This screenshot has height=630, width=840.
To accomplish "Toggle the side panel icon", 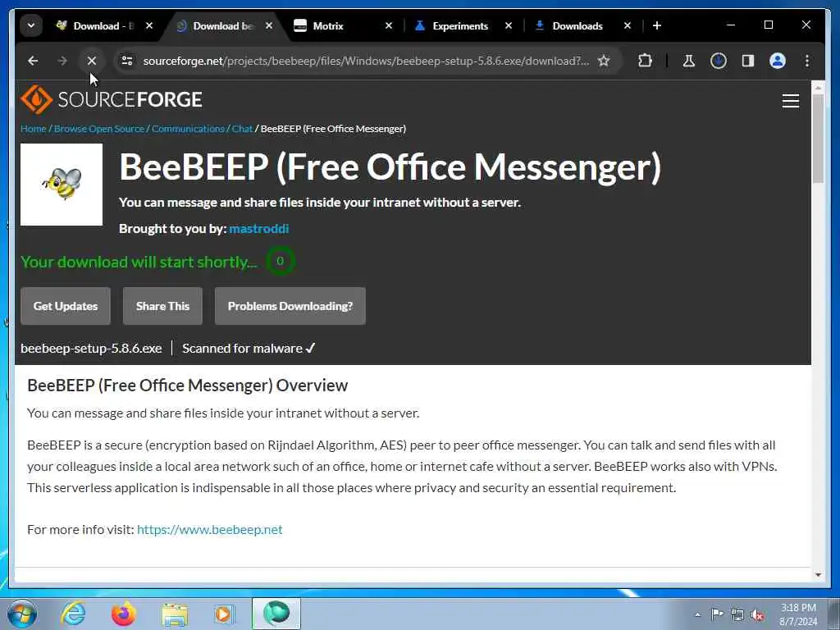I will (x=748, y=61).
